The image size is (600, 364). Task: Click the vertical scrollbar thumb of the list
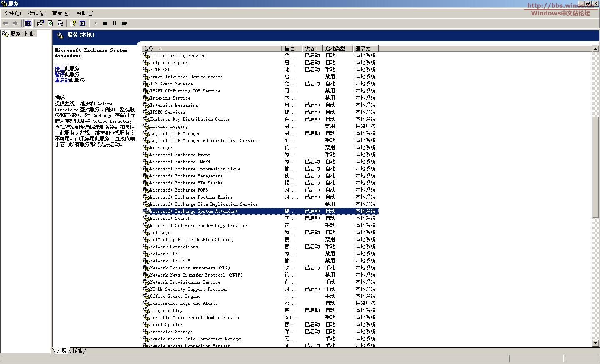pos(596,167)
